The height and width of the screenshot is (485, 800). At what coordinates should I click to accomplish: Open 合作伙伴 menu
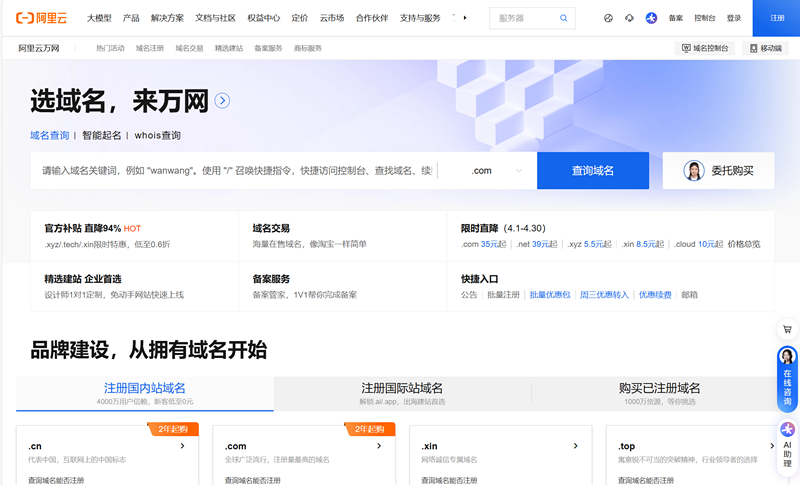(372, 18)
